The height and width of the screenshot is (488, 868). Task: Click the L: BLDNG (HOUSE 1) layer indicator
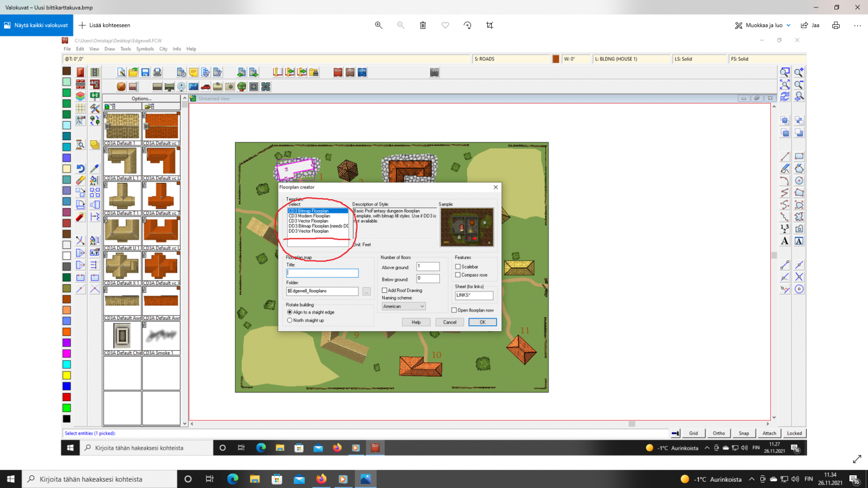click(x=631, y=59)
